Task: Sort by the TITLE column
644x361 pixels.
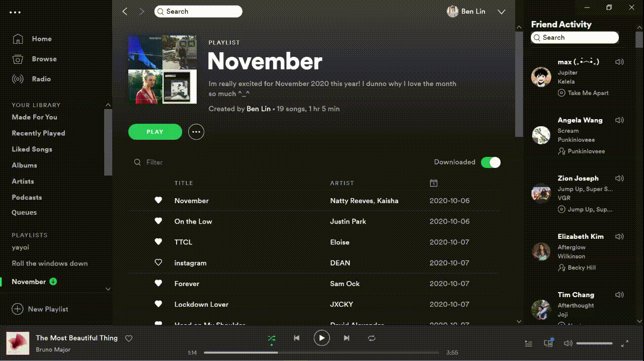Action: tap(184, 183)
